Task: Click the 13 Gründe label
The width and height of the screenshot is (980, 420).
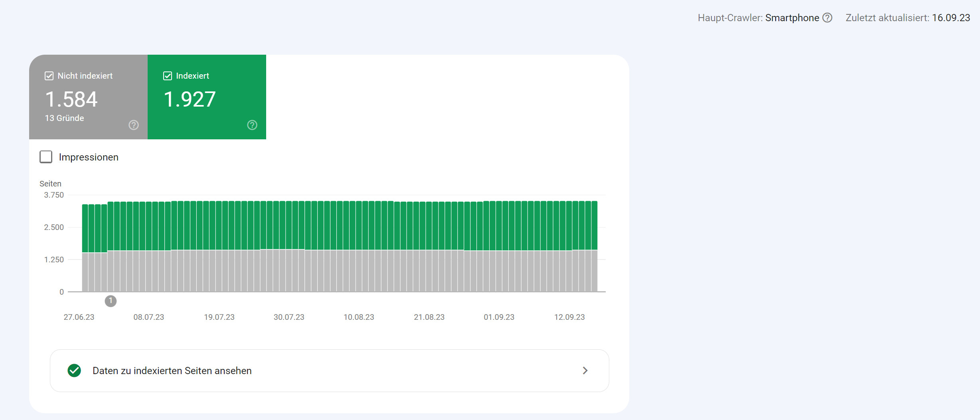Action: click(64, 118)
